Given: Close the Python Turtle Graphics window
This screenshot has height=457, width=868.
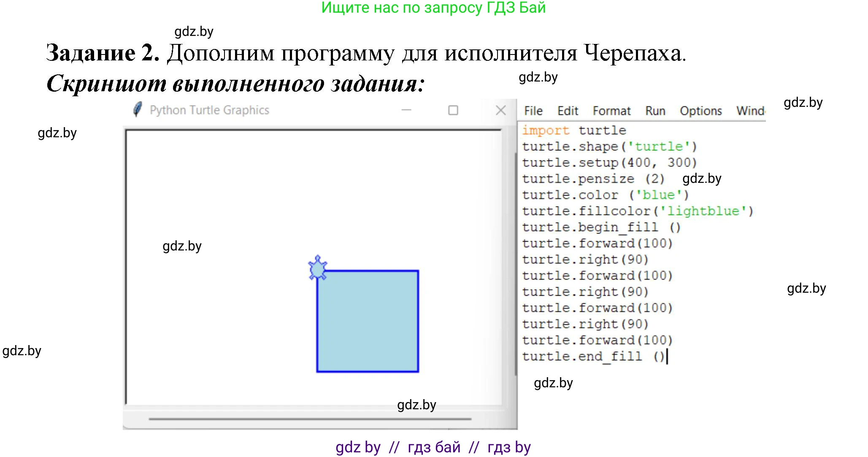Looking at the screenshot, I should click(500, 110).
